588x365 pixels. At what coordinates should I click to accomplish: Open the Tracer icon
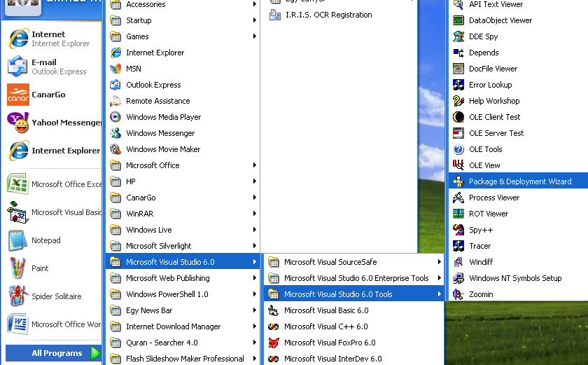(x=458, y=246)
